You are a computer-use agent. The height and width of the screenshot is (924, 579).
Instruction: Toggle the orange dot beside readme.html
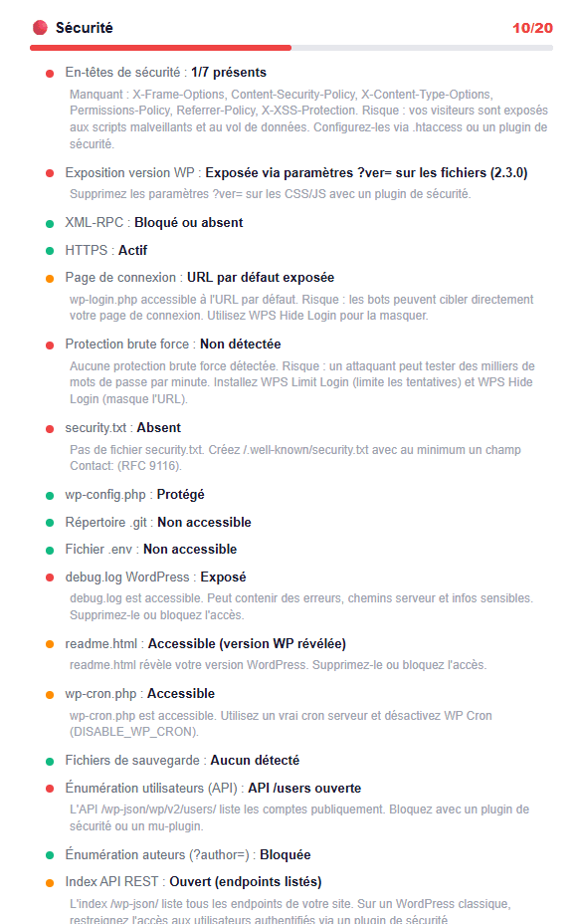[x=52, y=643]
